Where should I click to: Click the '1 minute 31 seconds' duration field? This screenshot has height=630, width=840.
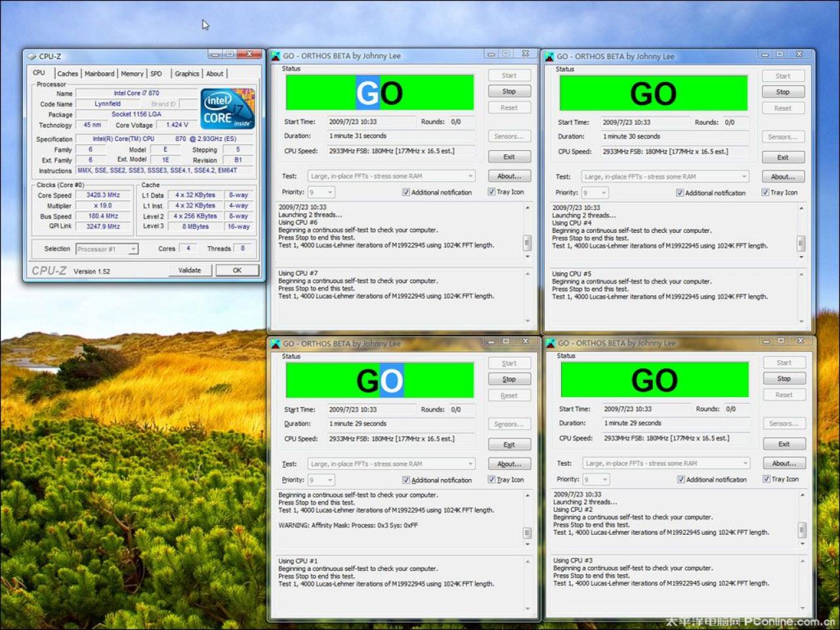400,136
